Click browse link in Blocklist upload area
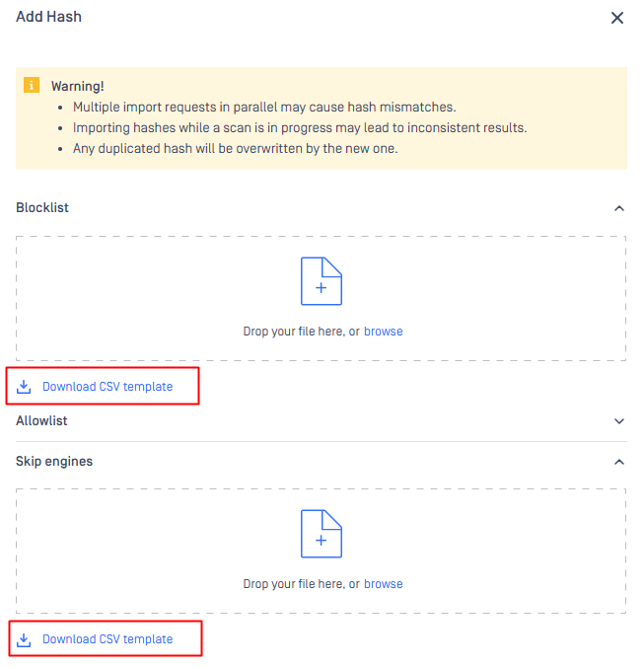The width and height of the screenshot is (644, 667). [x=383, y=332]
